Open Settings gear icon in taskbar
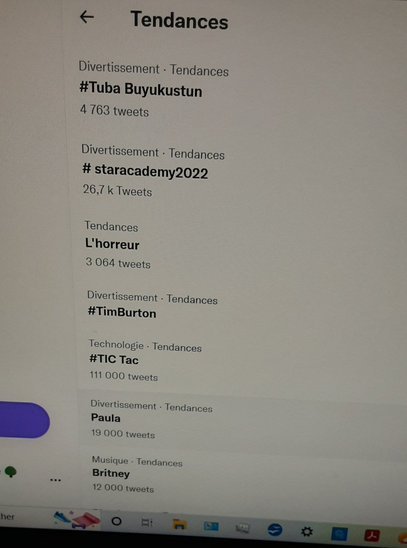Screen dimensions: 407x548 pos(307,532)
